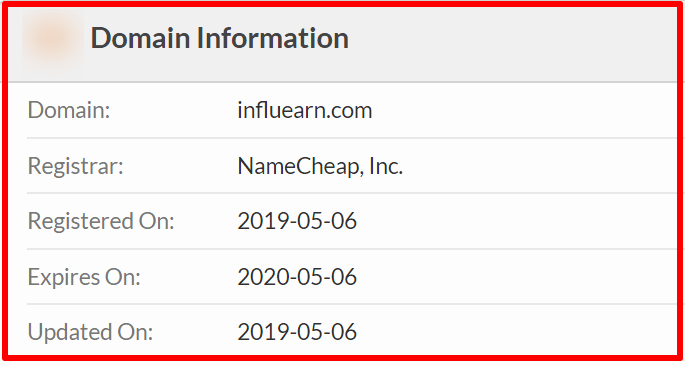Click the Updated On: label
The width and height of the screenshot is (685, 366).
(90, 332)
